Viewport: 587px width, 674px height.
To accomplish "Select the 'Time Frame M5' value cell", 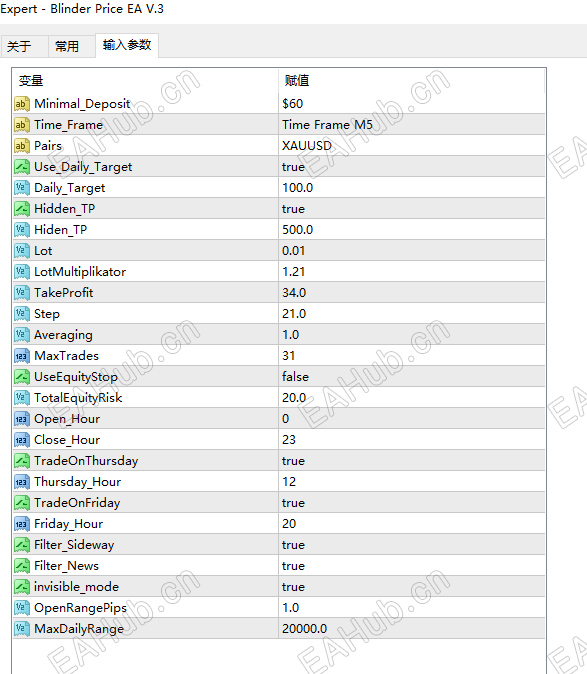I will (x=412, y=125).
